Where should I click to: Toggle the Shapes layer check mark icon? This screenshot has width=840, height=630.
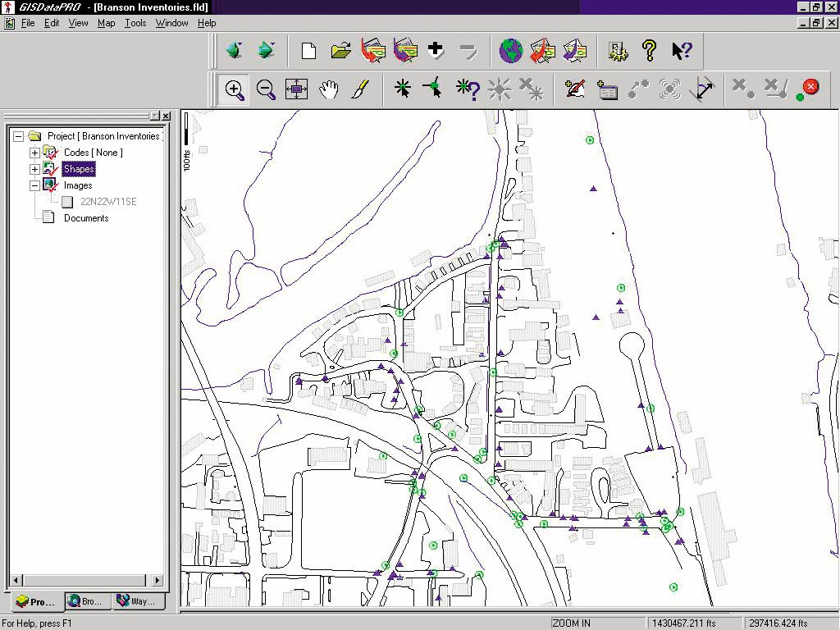51,169
